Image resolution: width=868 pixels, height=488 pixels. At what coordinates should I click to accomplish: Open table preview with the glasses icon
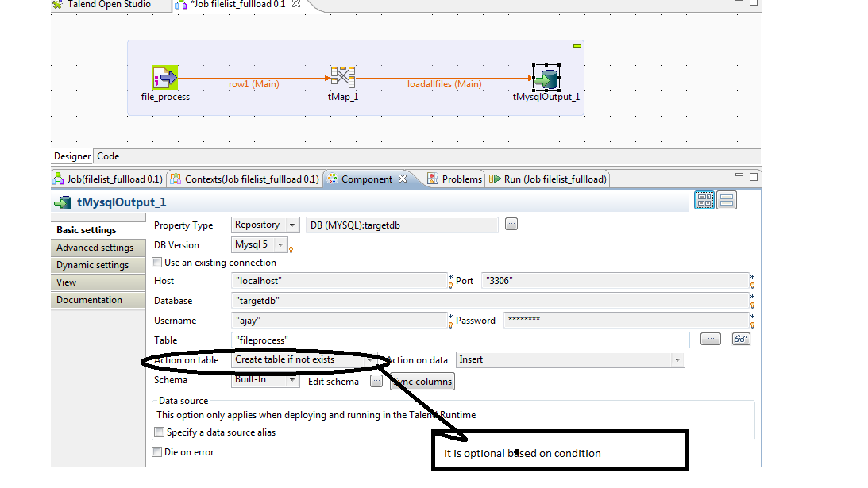click(x=740, y=339)
